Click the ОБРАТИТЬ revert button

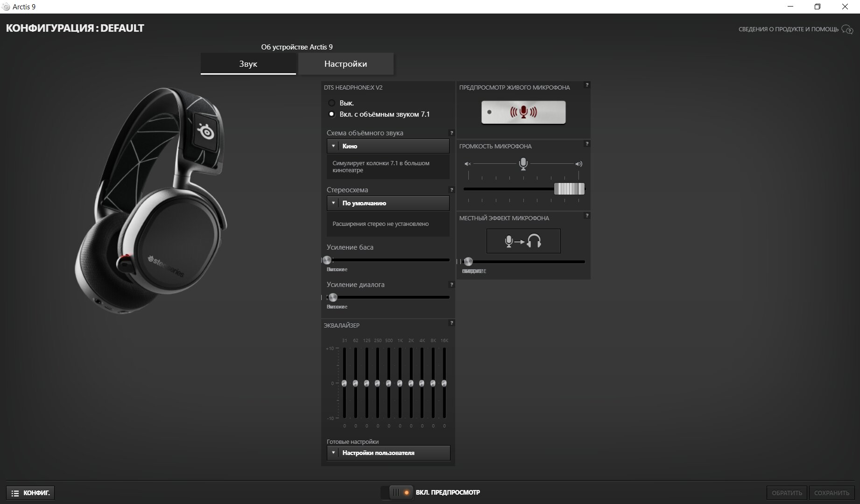tap(787, 493)
